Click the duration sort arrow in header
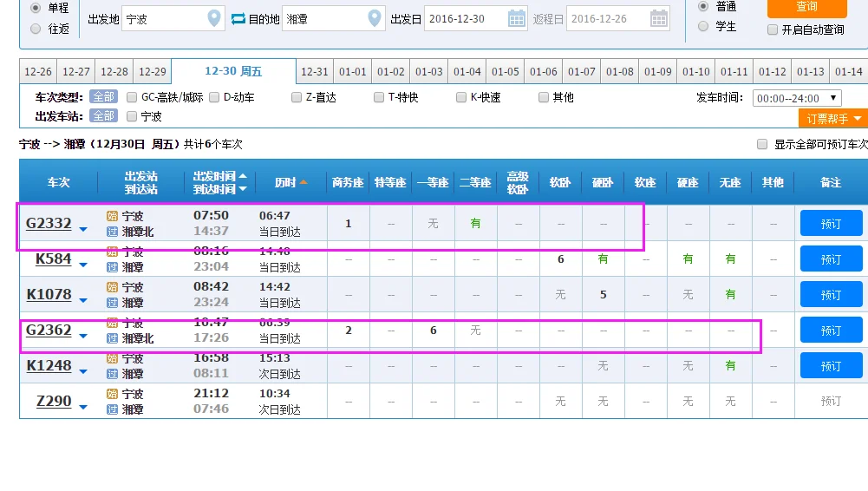 (303, 182)
